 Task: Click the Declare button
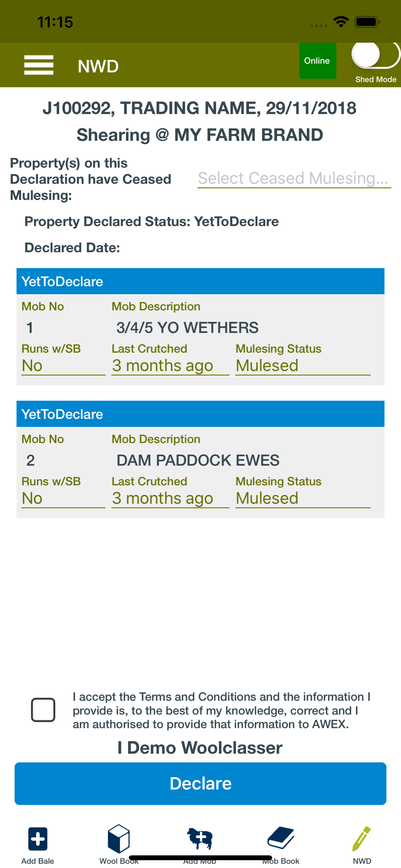click(x=200, y=784)
